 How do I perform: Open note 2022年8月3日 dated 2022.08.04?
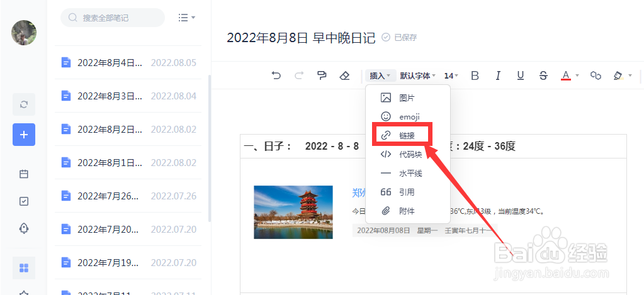coord(128,96)
